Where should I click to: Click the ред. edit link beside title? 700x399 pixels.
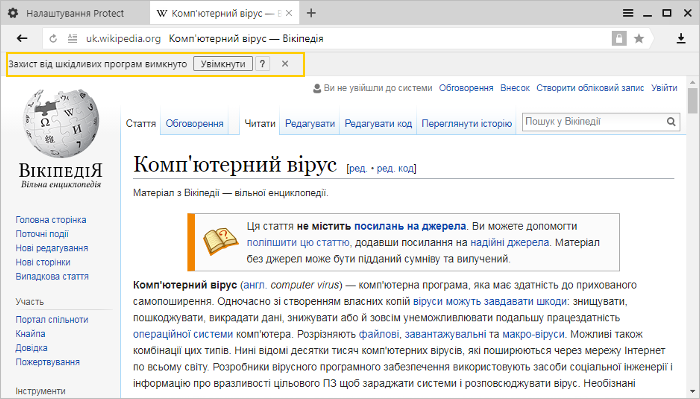pos(358,169)
